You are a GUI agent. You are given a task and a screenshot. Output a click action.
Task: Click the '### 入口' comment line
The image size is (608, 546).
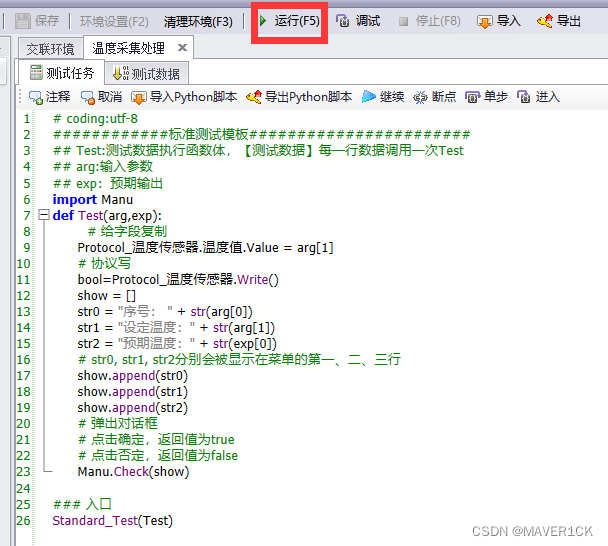click(x=82, y=504)
